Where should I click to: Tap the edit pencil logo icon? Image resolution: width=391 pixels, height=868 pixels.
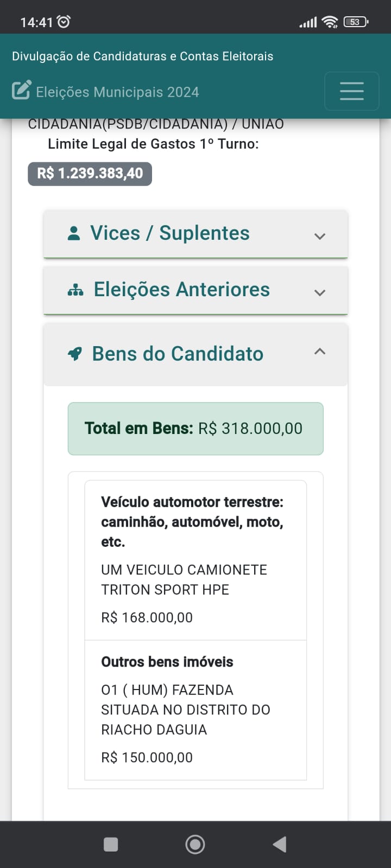[x=21, y=91]
